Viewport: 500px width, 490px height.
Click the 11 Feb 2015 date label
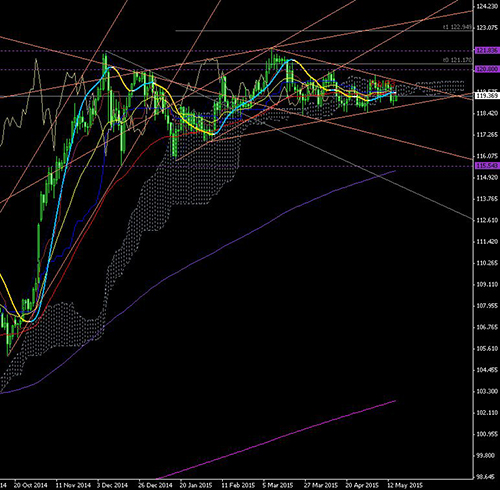[238, 485]
